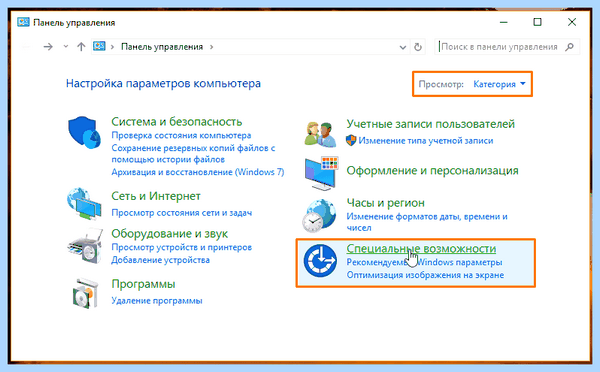Click Изменение форматов даты, времени и чисел
This screenshot has width=600, height=372.
coord(427,222)
